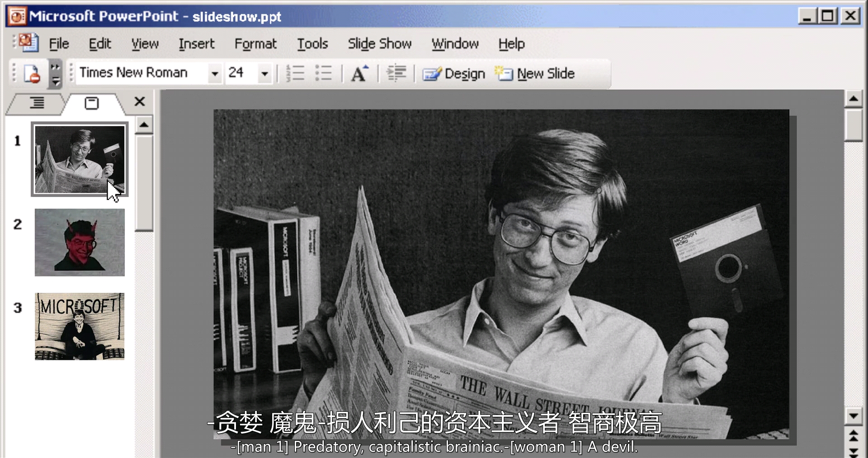Apply numbered list formatting
This screenshot has width=868, height=458.
295,73
